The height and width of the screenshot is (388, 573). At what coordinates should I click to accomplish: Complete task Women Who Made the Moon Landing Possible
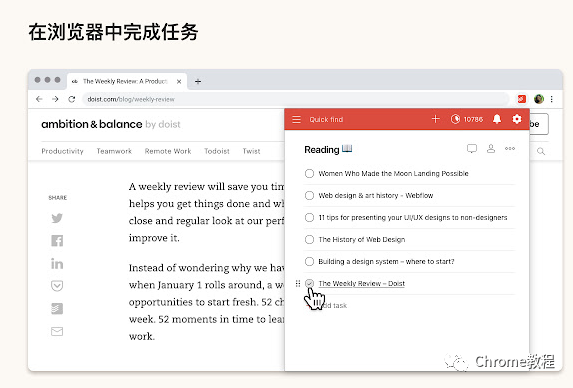(x=309, y=173)
